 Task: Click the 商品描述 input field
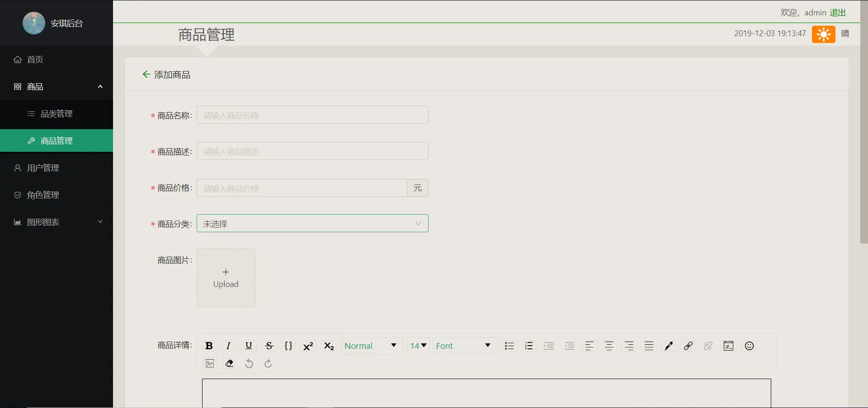(x=312, y=151)
